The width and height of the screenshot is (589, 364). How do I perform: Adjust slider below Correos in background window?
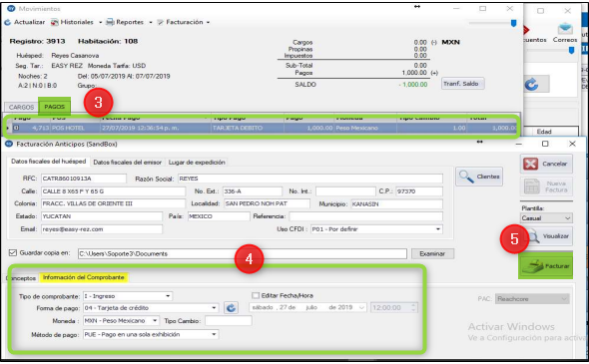(571, 50)
